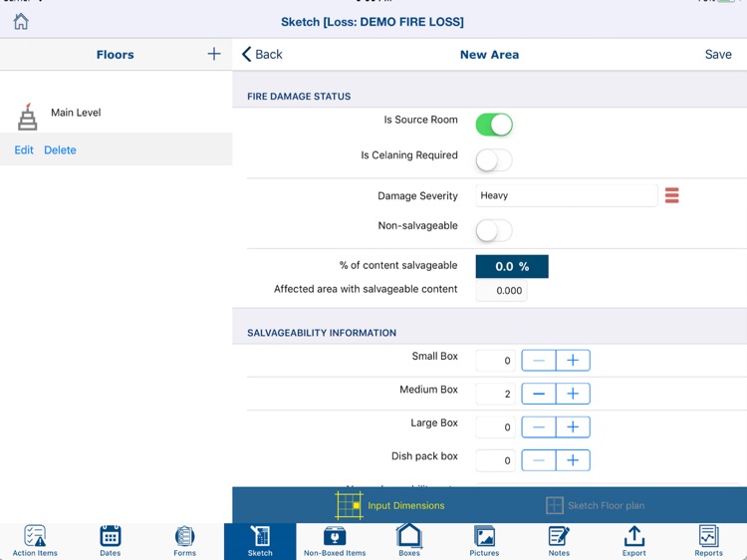Increase Dish pack box count
747x560 pixels.
(x=573, y=460)
